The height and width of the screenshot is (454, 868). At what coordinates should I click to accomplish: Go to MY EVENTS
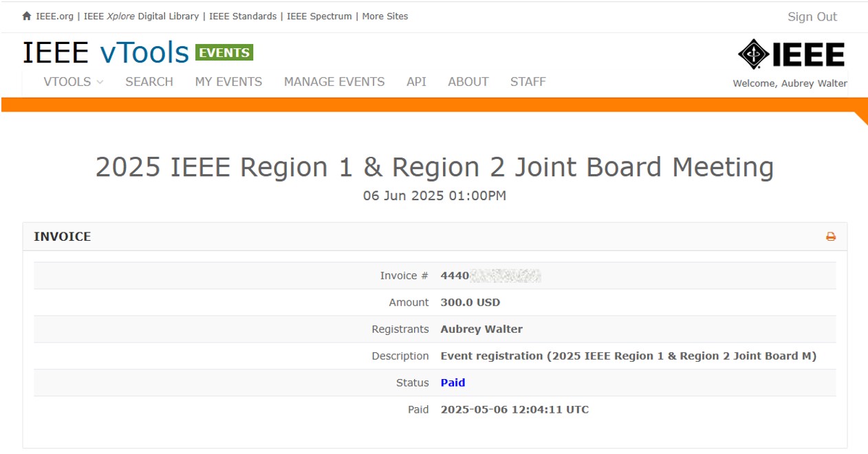point(228,82)
